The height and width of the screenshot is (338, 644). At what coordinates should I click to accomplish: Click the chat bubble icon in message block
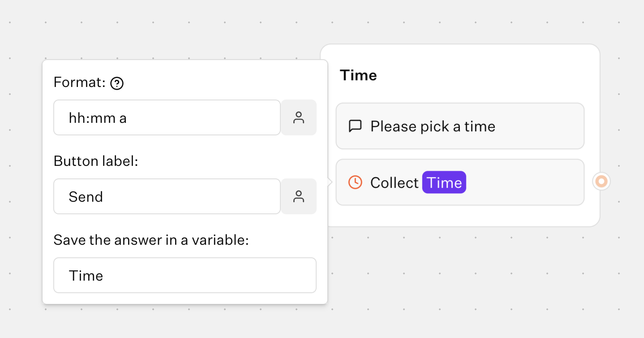coord(355,126)
